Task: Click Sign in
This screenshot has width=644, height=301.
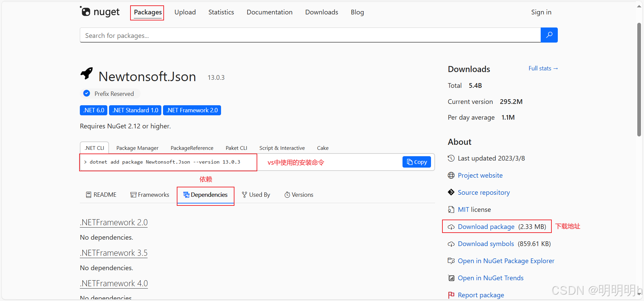Action: coord(541,12)
